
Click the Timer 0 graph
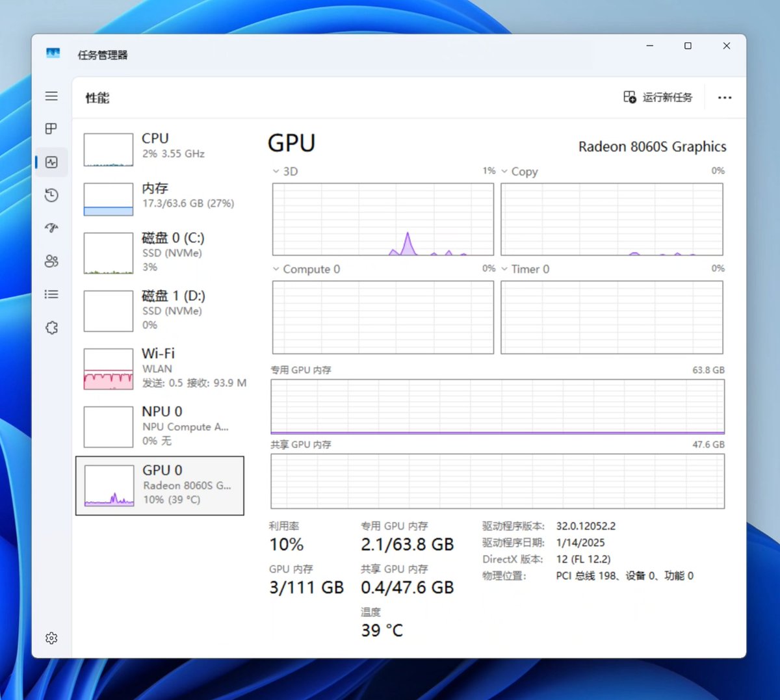click(612, 317)
